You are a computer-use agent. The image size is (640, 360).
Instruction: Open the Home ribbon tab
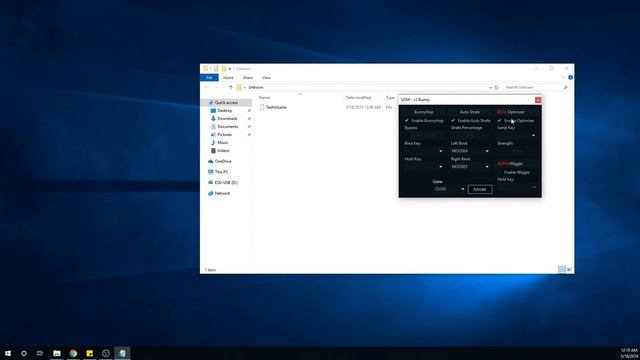[x=228, y=78]
